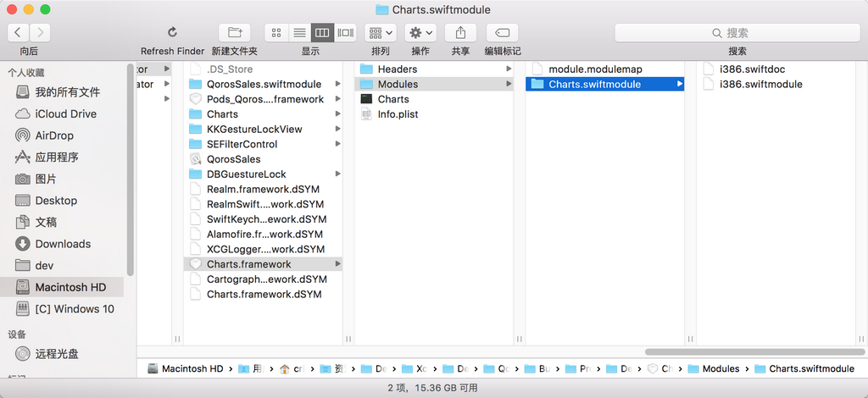868x398 pixels.
Task: Select Macintosh HD in the sidebar
Action: [62, 287]
